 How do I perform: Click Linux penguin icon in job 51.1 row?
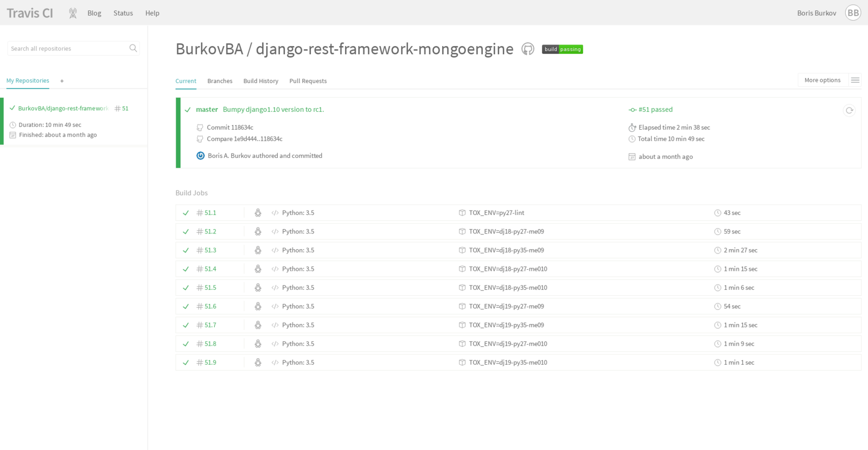click(x=258, y=213)
